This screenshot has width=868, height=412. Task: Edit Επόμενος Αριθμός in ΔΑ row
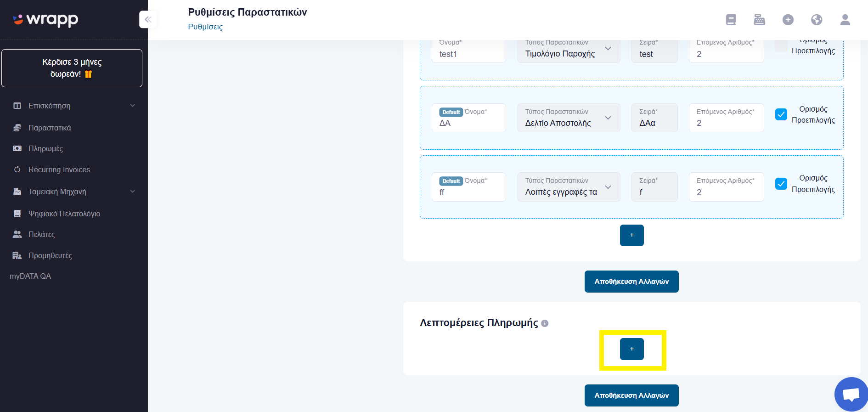point(727,118)
